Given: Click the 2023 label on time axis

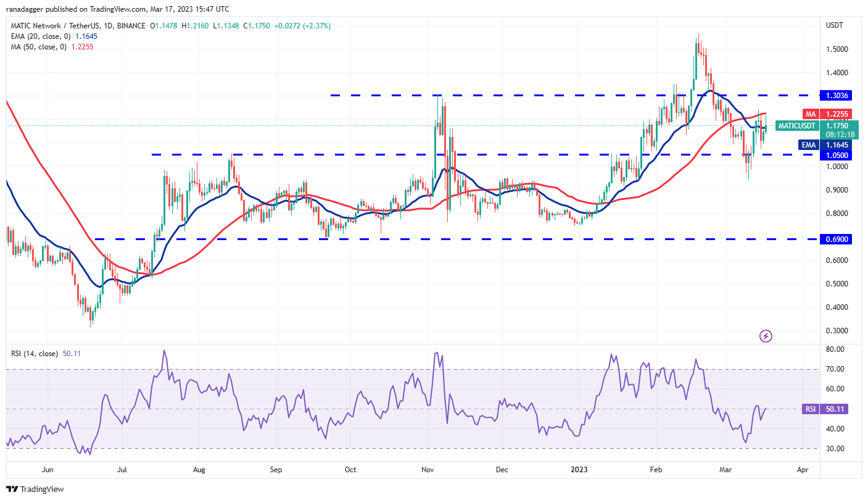Looking at the screenshot, I should click(x=580, y=469).
